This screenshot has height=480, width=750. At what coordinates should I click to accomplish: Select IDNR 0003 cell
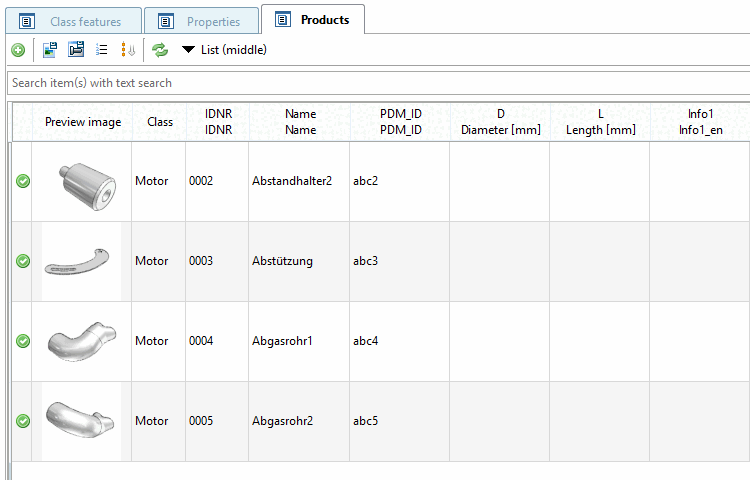[x=201, y=261]
